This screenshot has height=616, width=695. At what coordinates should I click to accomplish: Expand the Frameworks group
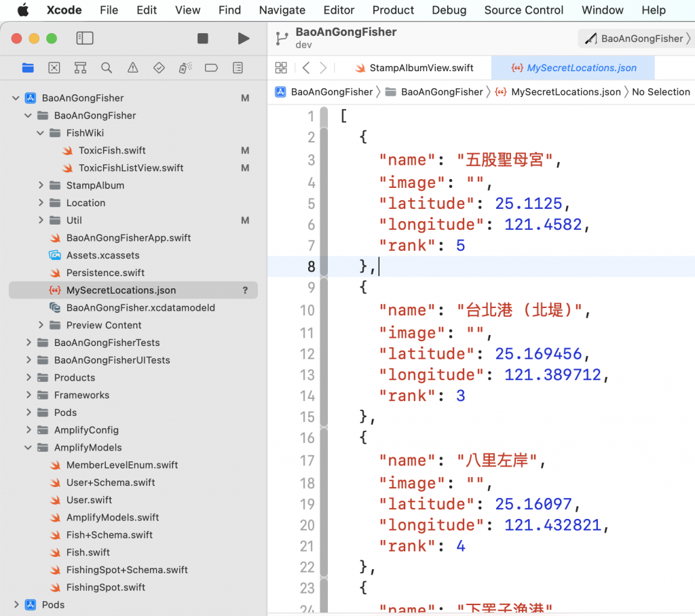coord(29,395)
